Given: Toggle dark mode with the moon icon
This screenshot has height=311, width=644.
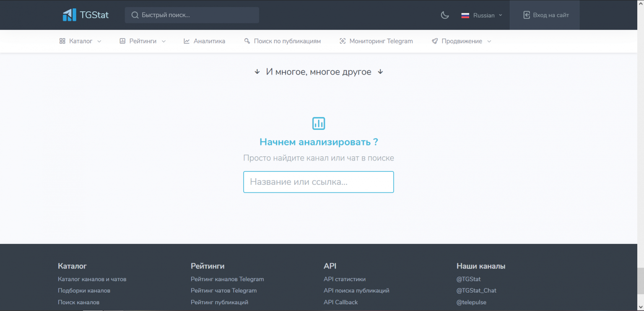Looking at the screenshot, I should point(445,15).
